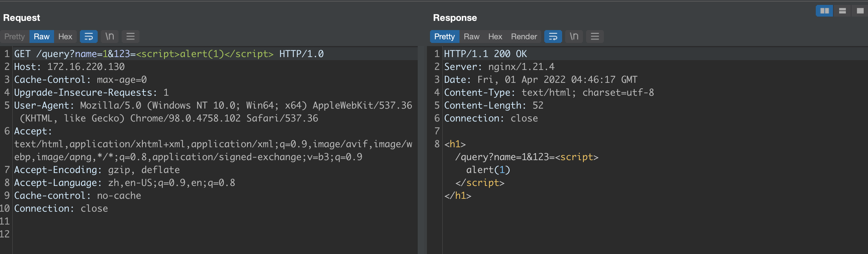The width and height of the screenshot is (868, 254).
Task: Click the closing </script> tag in response
Action: (480, 183)
